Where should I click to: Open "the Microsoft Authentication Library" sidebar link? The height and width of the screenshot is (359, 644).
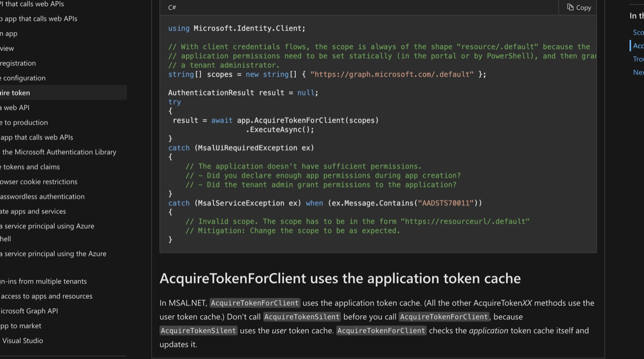point(59,152)
